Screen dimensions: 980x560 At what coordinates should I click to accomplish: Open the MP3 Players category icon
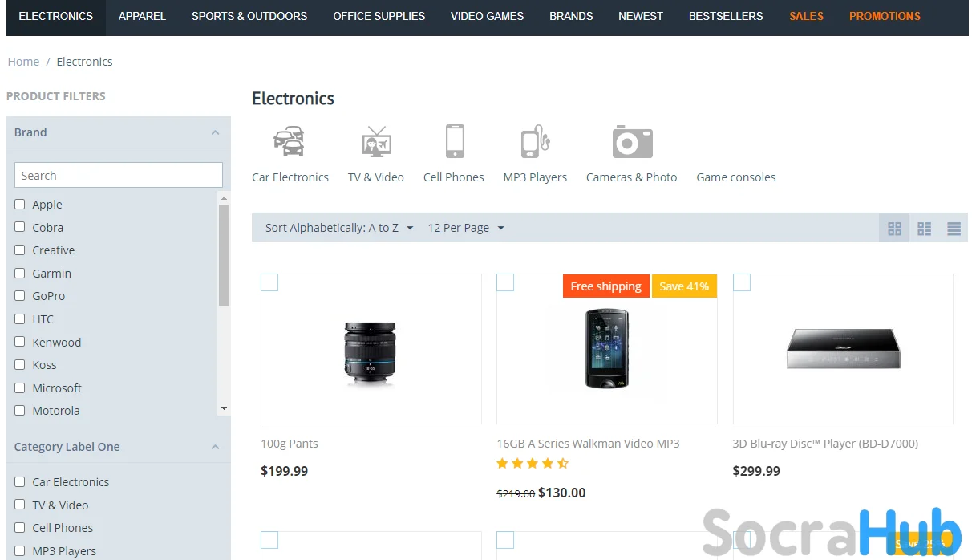pyautogui.click(x=535, y=142)
